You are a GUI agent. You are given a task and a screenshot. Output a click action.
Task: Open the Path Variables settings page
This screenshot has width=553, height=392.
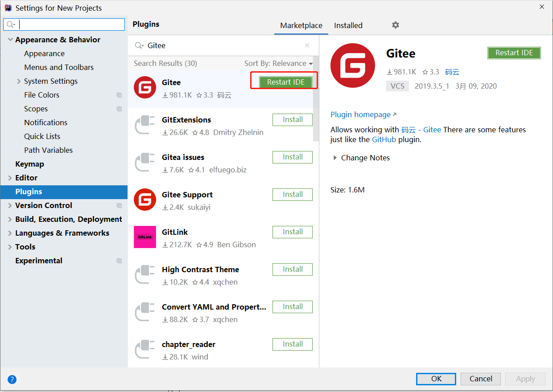(48, 150)
